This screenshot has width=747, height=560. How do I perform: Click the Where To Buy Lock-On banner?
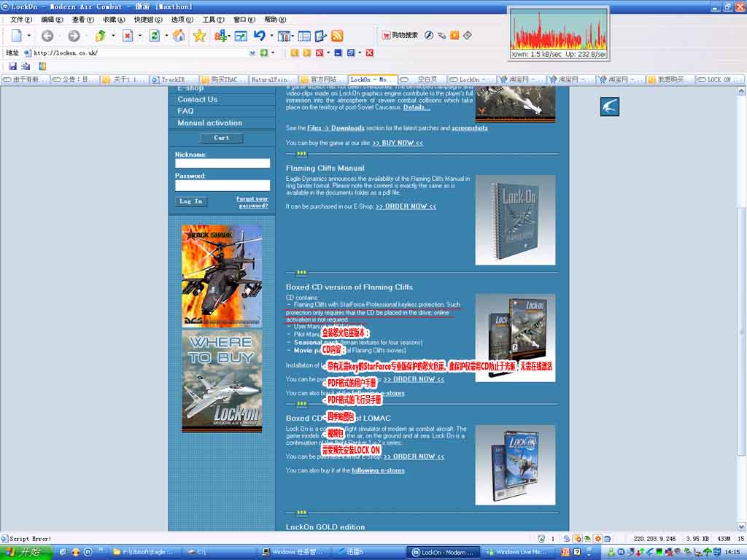[x=222, y=381]
